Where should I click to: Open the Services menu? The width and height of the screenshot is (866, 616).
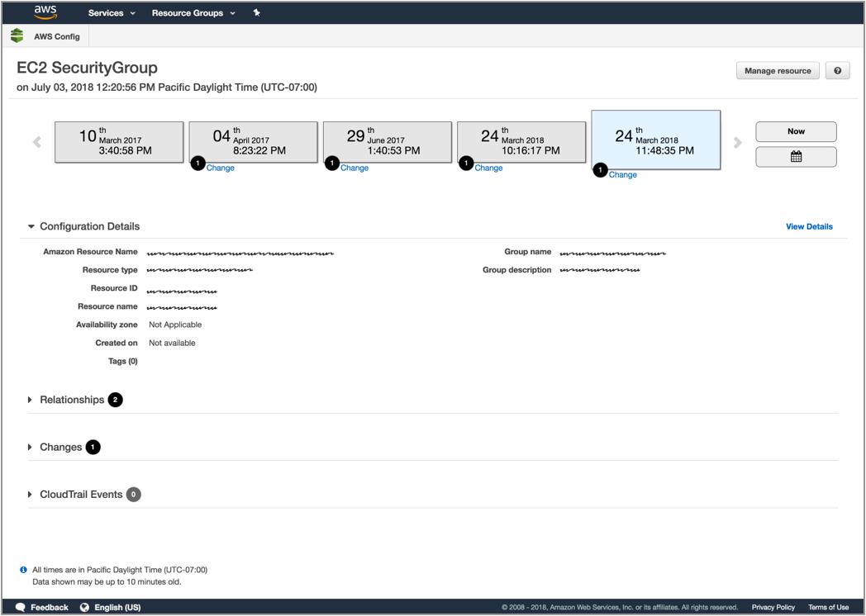[112, 12]
